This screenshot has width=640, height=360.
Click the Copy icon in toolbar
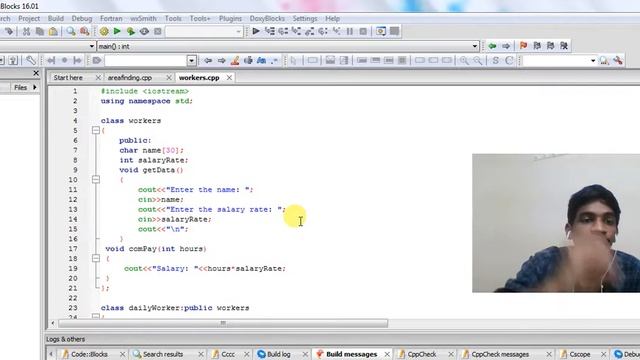click(40, 31)
